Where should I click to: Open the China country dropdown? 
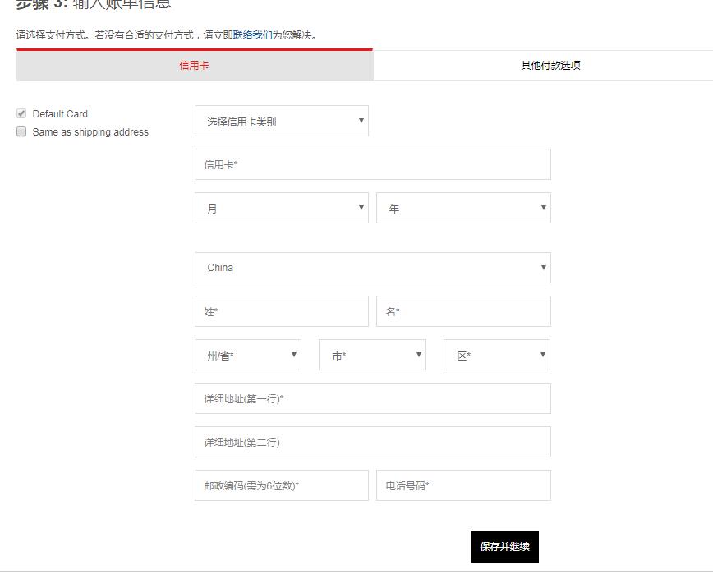(371, 267)
